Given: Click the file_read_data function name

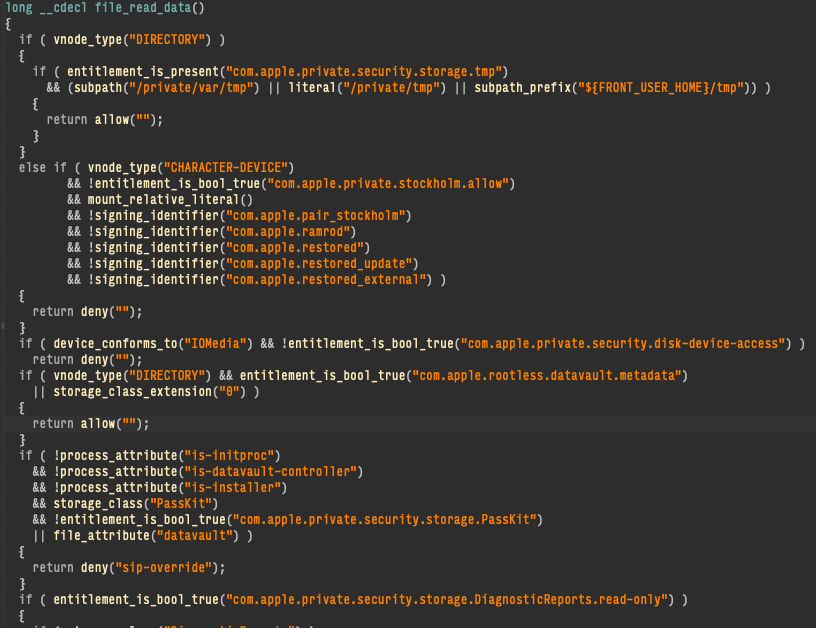Looking at the screenshot, I should pyautogui.click(x=143, y=8).
